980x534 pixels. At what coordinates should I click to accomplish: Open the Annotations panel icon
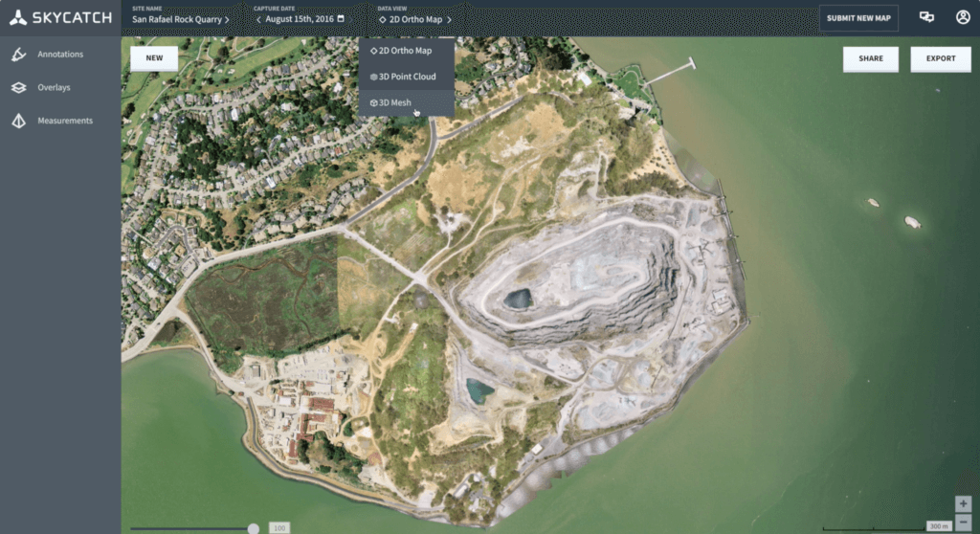pos(19,55)
